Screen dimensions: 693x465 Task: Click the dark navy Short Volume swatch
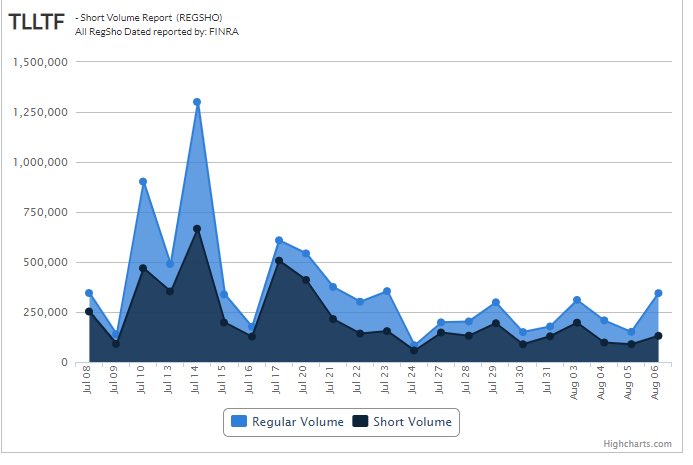pos(360,421)
